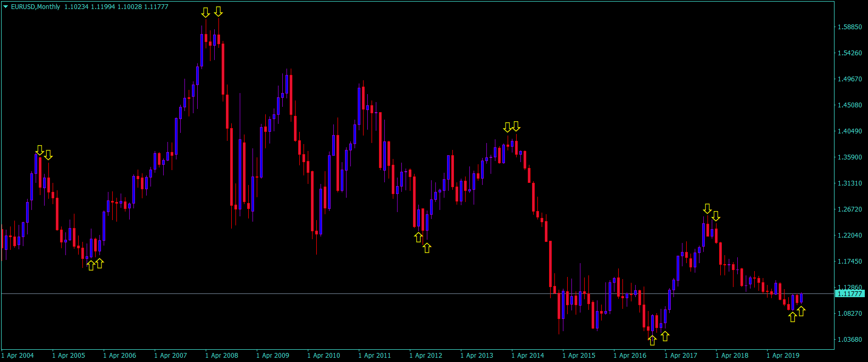
Task: Click the 1.22040 price axis label
Action: [x=849, y=235]
